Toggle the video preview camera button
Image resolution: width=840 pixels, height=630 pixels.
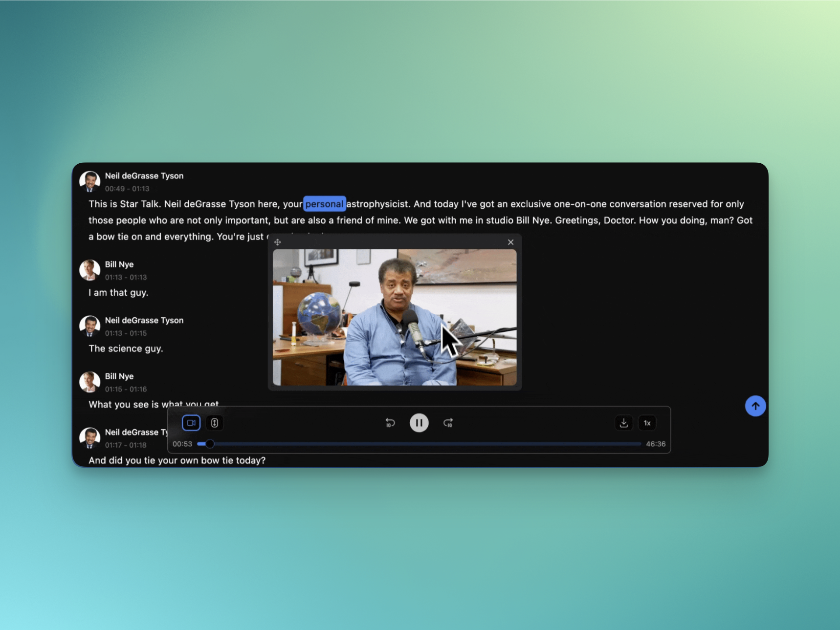[191, 423]
